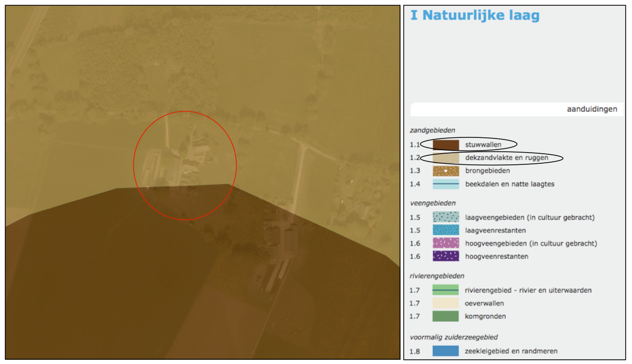The height and width of the screenshot is (364, 632).
Task: Select the '1.4' legend number
Action: click(415, 184)
